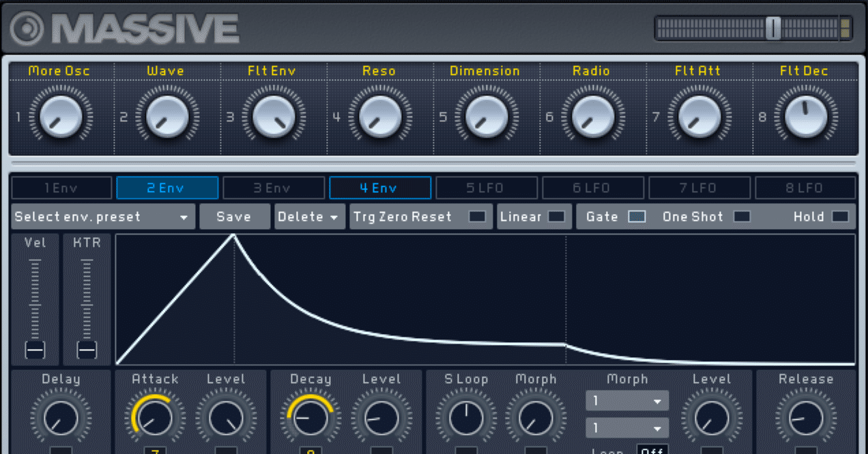Open the second Morph dropdown
Screen dimensions: 868x454
[x=627, y=429]
